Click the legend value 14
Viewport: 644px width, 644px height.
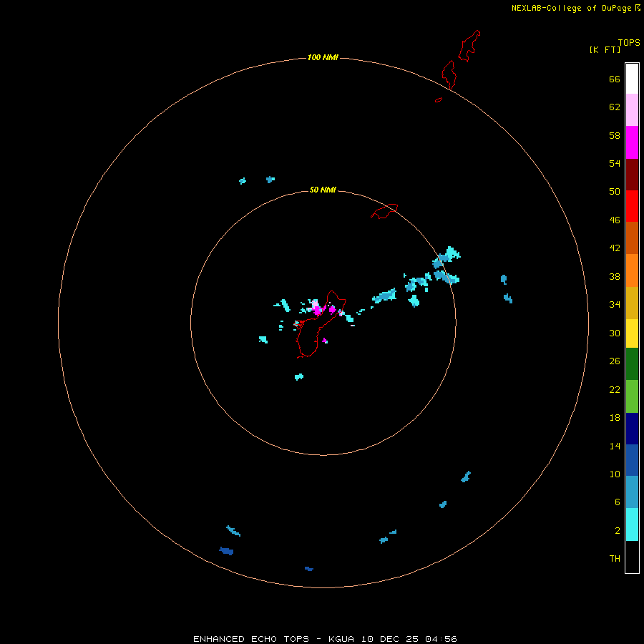[615, 446]
